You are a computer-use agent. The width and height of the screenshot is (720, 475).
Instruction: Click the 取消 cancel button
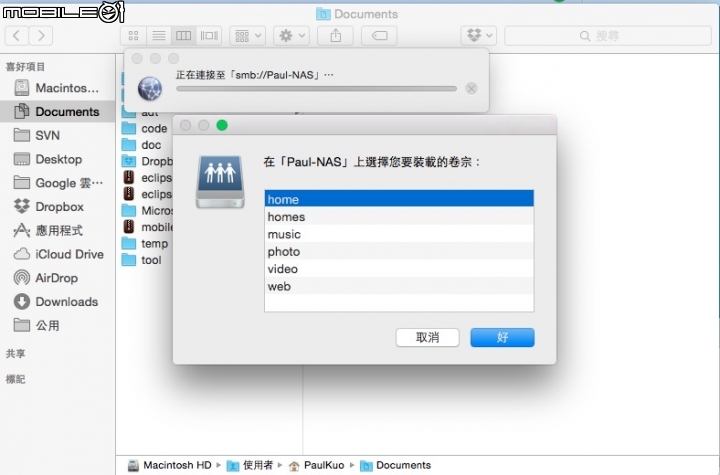click(x=428, y=338)
